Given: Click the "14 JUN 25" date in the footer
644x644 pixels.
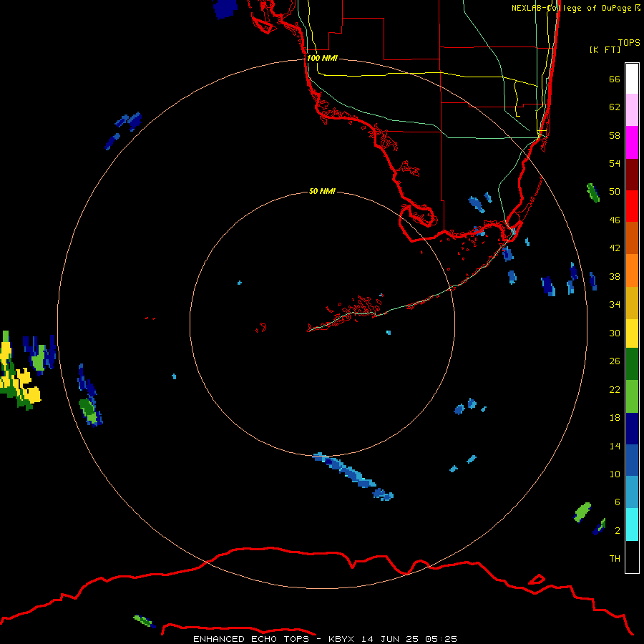Looking at the screenshot, I should (390, 639).
